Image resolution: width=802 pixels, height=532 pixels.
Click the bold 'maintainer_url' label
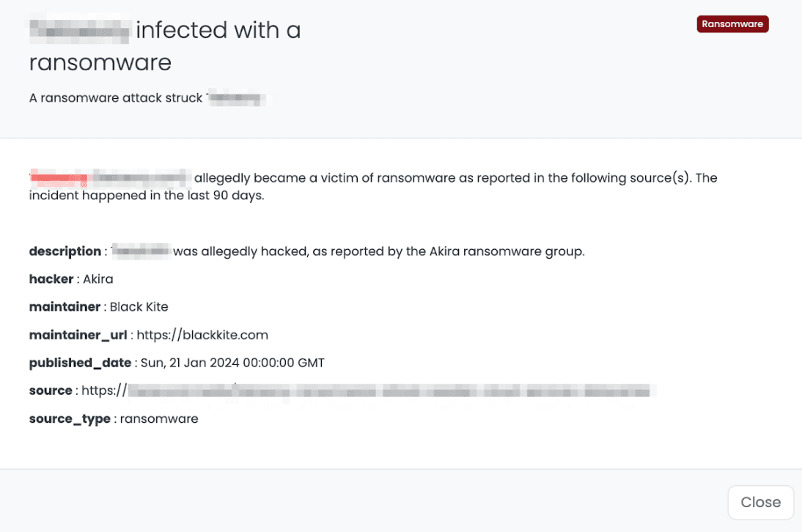[78, 335]
